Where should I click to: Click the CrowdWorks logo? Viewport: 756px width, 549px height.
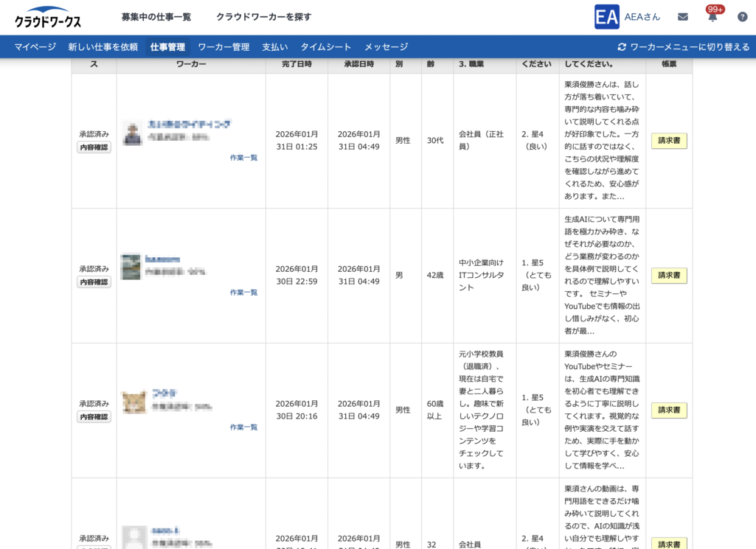pos(48,18)
